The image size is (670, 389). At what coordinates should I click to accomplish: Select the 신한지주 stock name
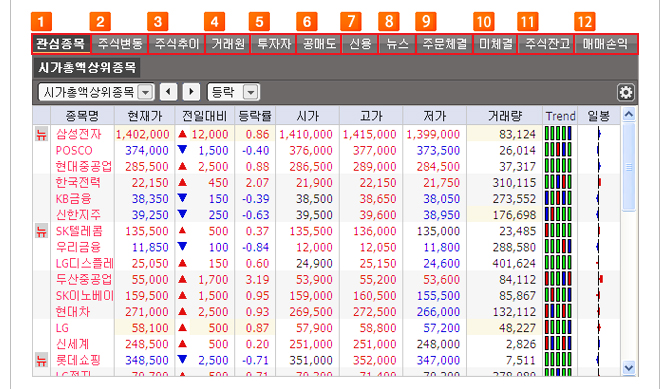[78, 215]
